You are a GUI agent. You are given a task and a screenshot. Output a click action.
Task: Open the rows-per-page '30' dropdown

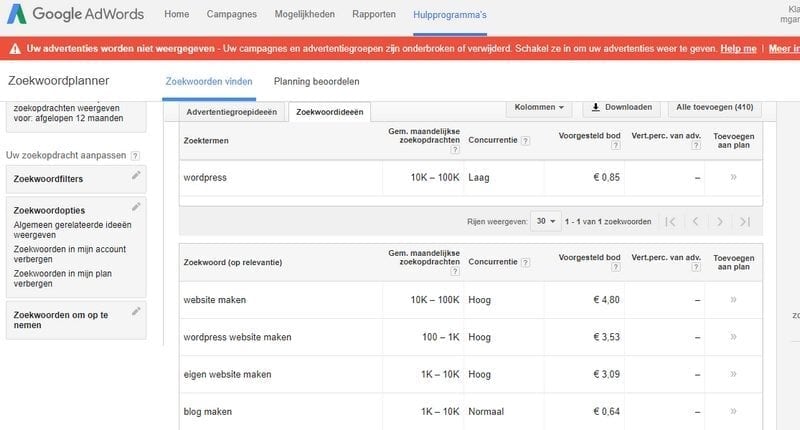coord(545,221)
